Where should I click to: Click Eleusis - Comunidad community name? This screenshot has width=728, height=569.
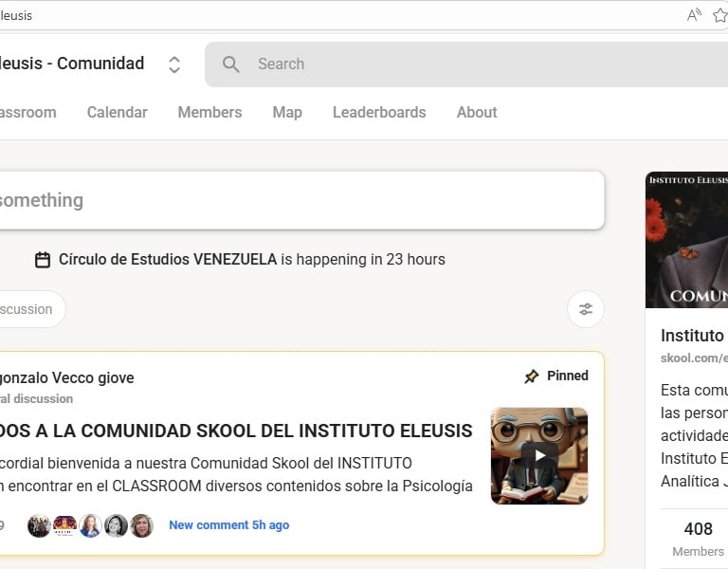[x=72, y=64]
